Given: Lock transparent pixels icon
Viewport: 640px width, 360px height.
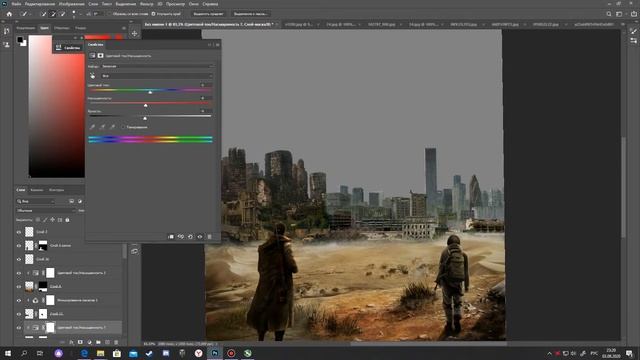Looking at the screenshot, I should point(38,220).
